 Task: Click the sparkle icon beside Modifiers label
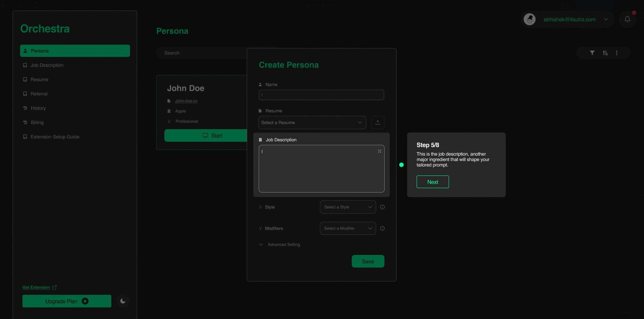[x=260, y=228]
